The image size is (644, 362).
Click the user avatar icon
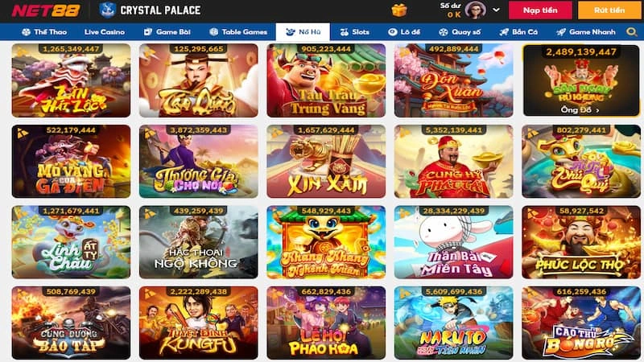pos(475,10)
